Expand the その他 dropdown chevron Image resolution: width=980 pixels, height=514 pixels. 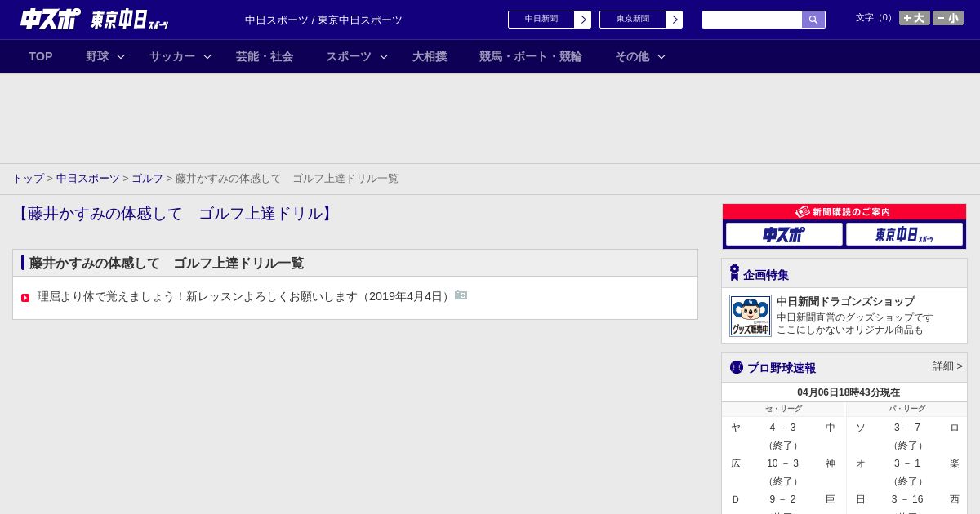[661, 56]
